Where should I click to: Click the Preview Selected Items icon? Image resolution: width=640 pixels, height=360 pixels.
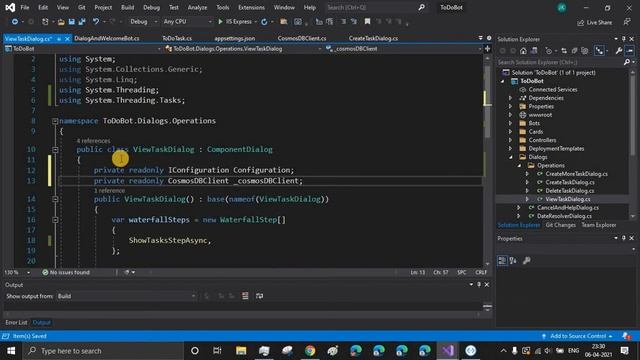pyautogui.click(x=630, y=51)
